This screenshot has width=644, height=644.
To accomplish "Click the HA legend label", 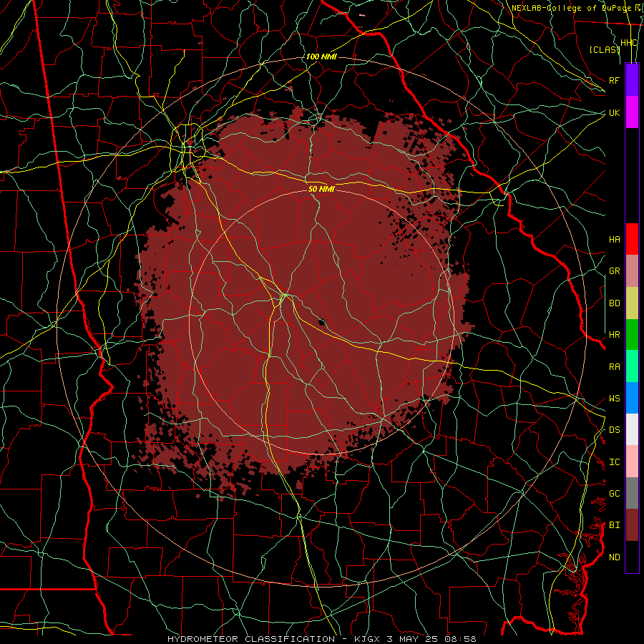I will 614,240.
